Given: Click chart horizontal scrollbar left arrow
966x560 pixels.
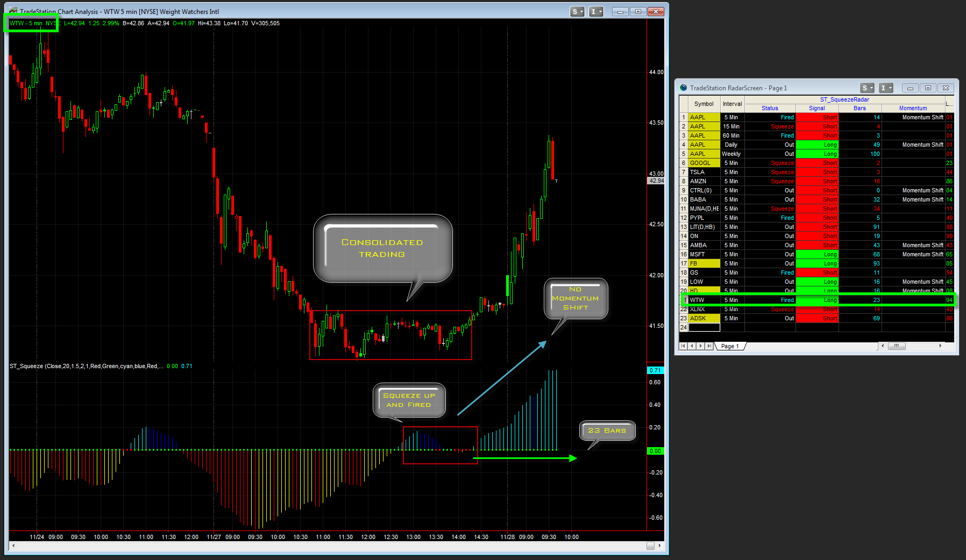Looking at the screenshot, I should [13, 545].
